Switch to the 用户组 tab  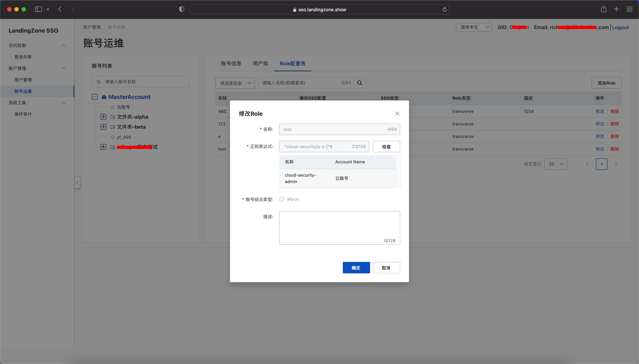260,63
